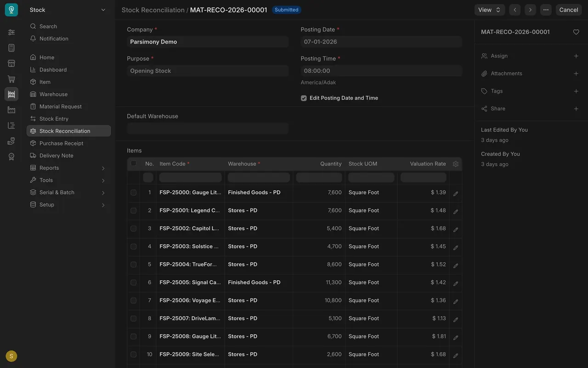Add a file using the Attachments plus icon
Viewport: 588px width, 368px height.
[576, 74]
